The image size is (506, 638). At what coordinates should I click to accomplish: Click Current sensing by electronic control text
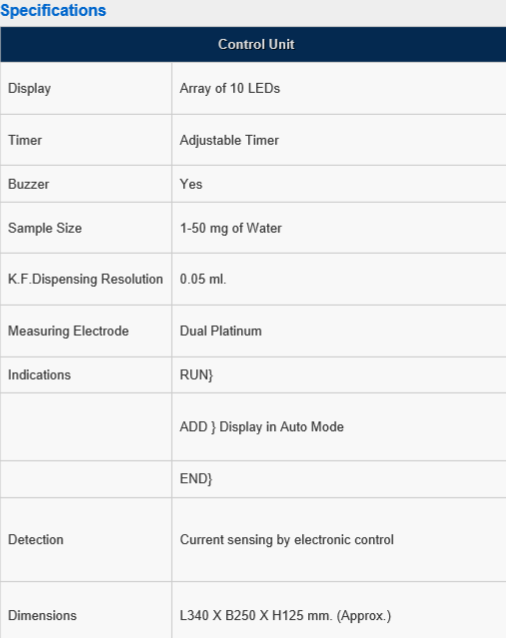(287, 540)
